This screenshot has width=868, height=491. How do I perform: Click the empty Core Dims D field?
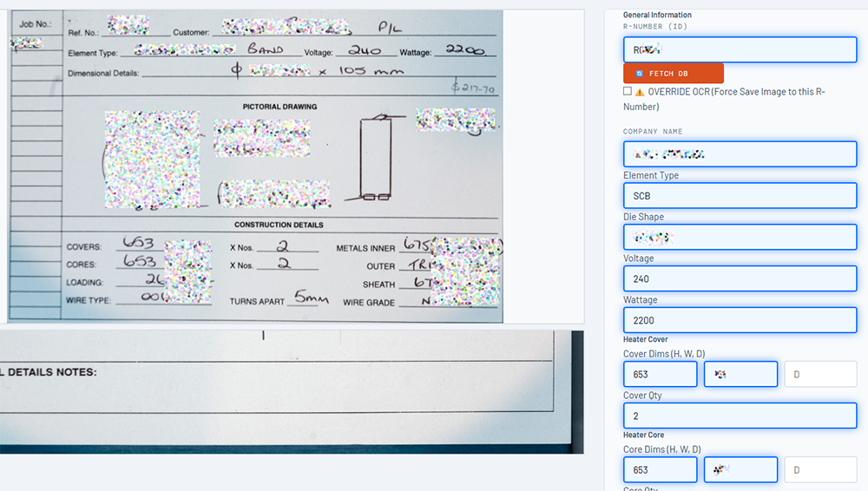point(820,469)
